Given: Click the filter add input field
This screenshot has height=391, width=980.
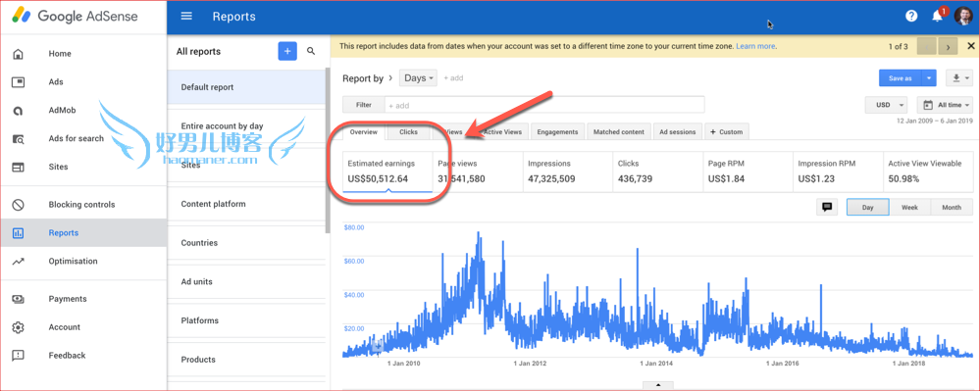Looking at the screenshot, I should (544, 105).
